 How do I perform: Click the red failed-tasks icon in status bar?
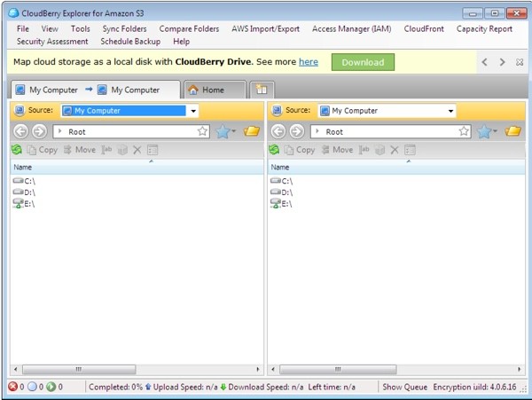pos(12,387)
